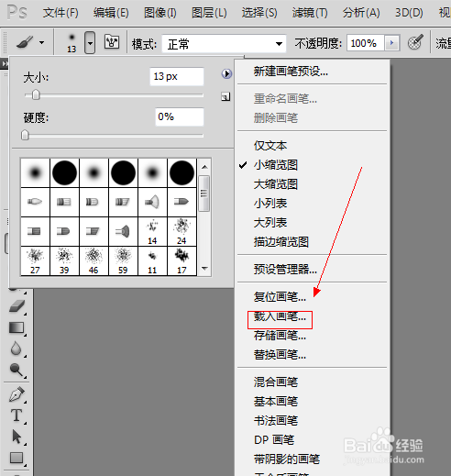The height and width of the screenshot is (476, 451).
Task: Choose 存储画笔... menu entry
Action: click(x=280, y=336)
